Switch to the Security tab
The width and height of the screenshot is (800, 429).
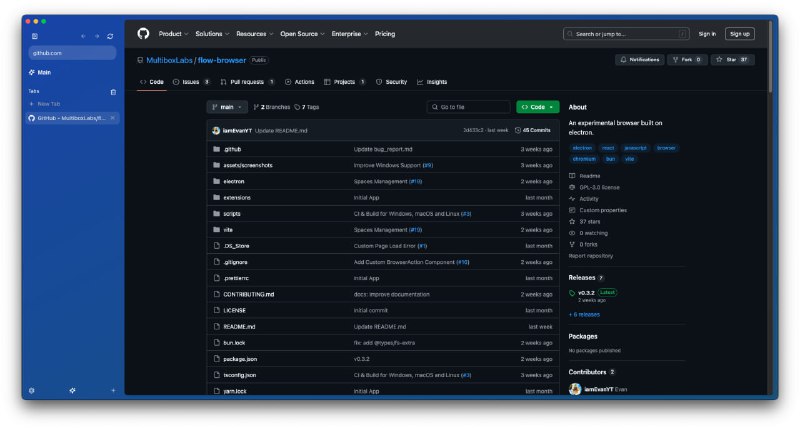coord(391,82)
